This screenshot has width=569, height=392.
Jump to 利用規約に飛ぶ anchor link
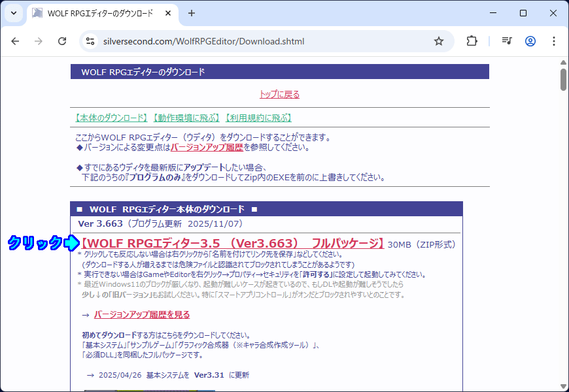(x=258, y=118)
